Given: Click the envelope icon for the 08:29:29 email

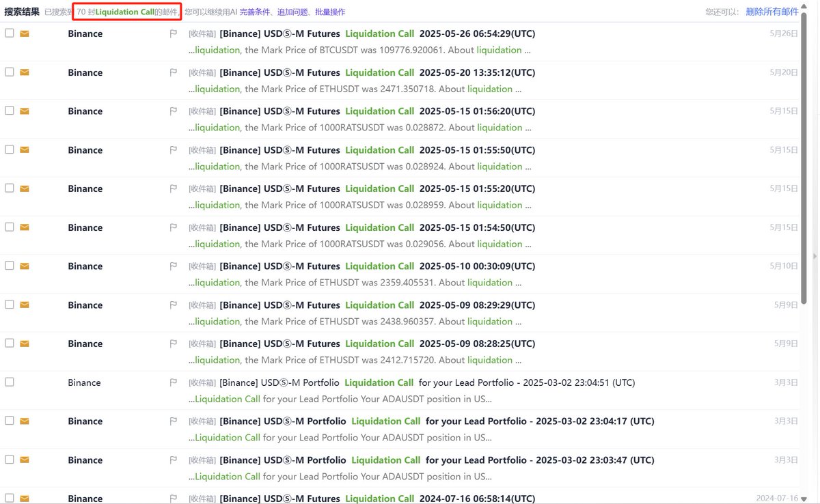Looking at the screenshot, I should point(25,305).
